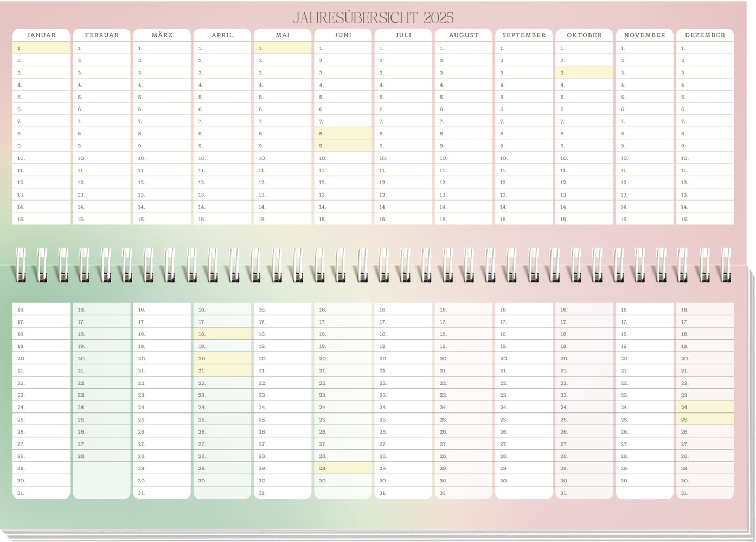Click the 22. row in Juli
This screenshot has height=542, width=756.
[403, 383]
